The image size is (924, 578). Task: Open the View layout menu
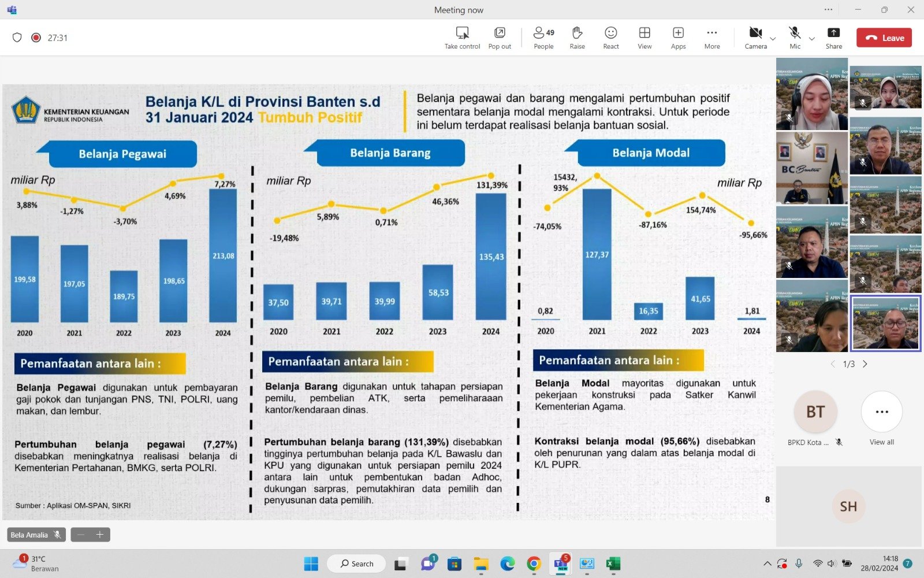pos(644,38)
